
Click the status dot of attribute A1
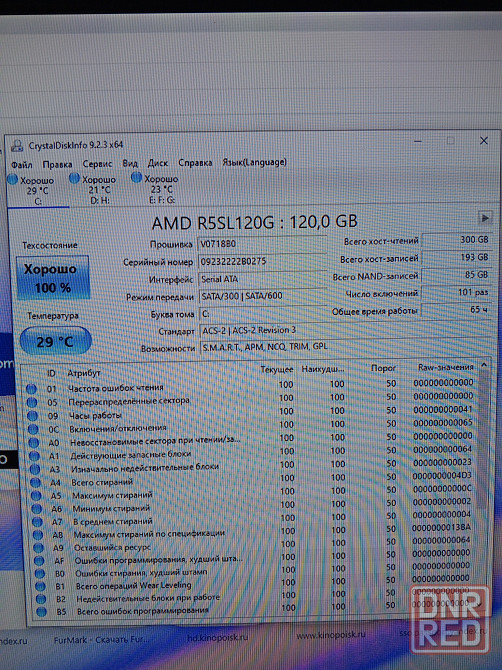[35, 456]
